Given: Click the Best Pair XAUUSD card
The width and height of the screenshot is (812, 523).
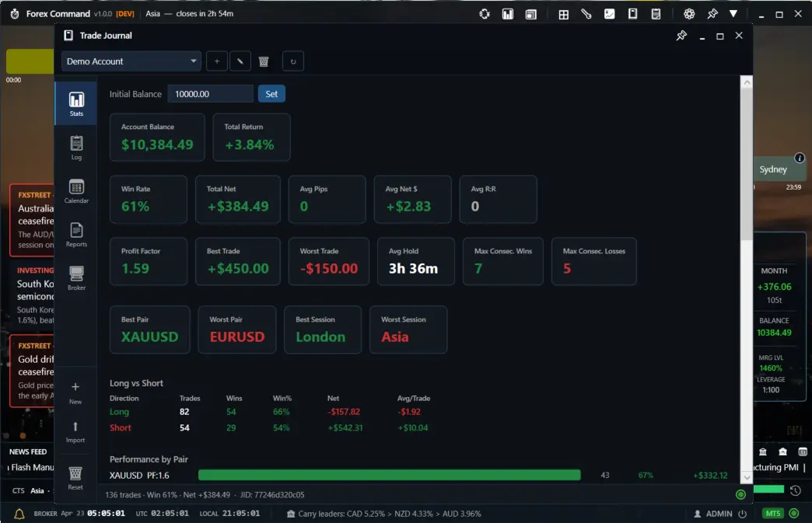Looking at the screenshot, I should click(x=149, y=330).
